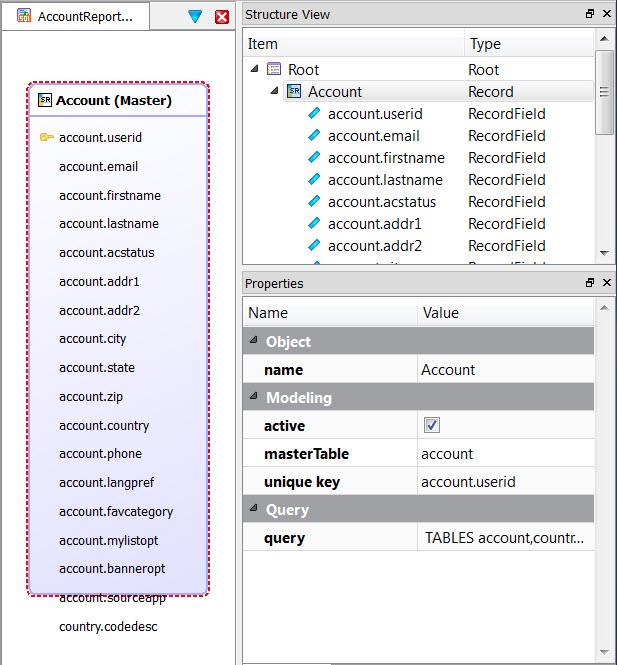Click the Root node icon in Structure View
Viewport: 617px width, 665px height.
[275, 70]
